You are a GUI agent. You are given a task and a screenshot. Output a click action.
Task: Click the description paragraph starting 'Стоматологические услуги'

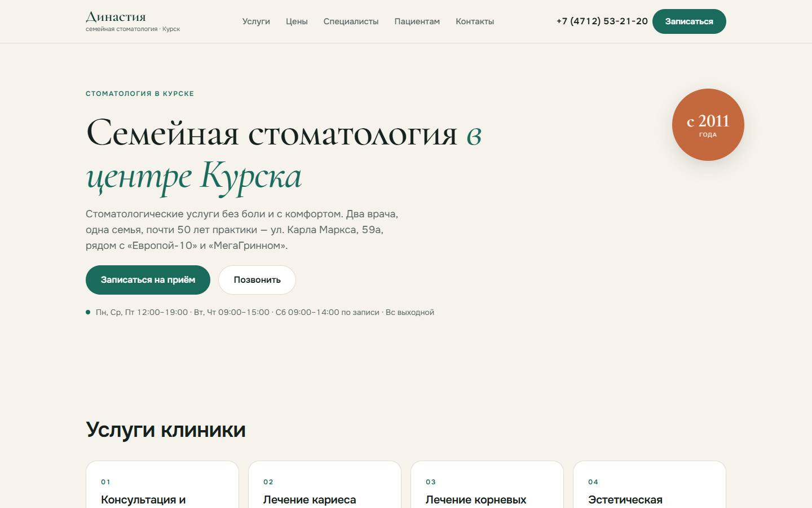pos(242,230)
